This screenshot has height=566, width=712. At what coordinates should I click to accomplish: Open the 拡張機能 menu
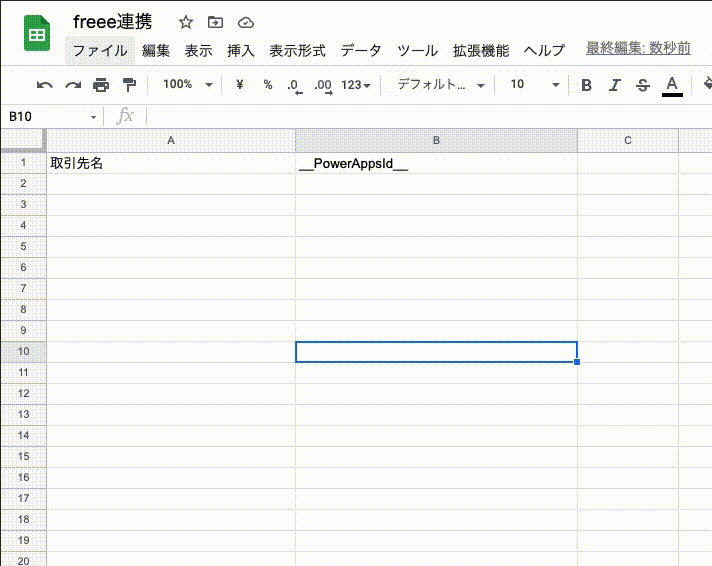pos(481,50)
